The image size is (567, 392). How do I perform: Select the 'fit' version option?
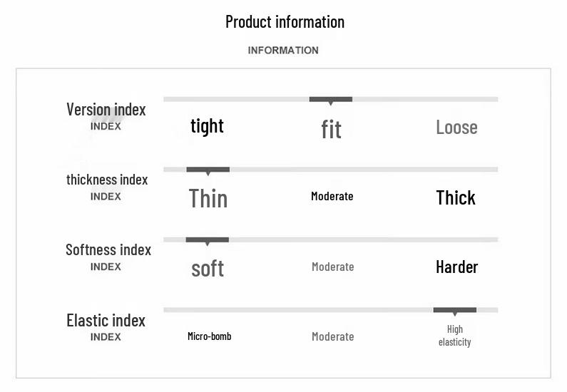(331, 129)
